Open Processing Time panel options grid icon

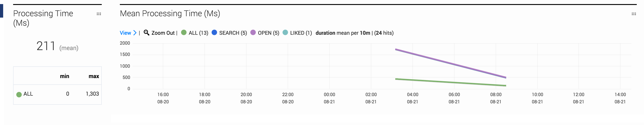pyautogui.click(x=99, y=14)
